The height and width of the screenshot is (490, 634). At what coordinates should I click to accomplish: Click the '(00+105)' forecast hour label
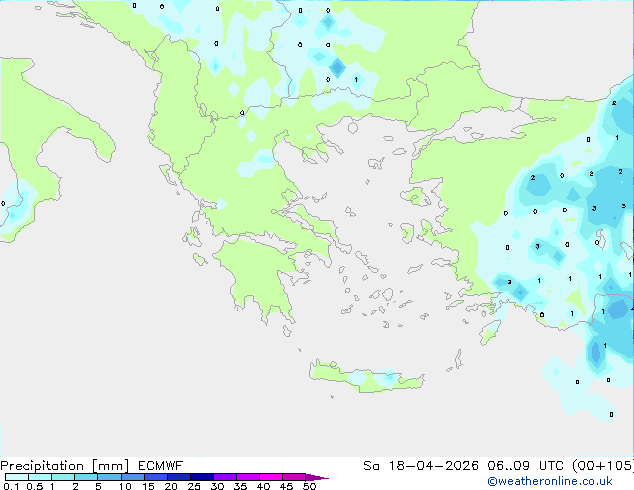point(602,466)
